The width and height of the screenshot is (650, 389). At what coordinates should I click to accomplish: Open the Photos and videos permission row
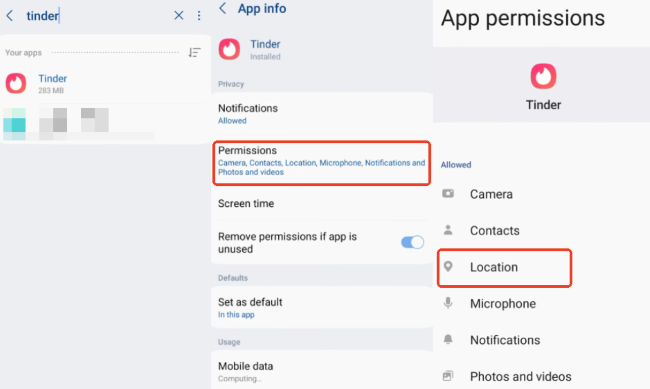(x=541, y=377)
